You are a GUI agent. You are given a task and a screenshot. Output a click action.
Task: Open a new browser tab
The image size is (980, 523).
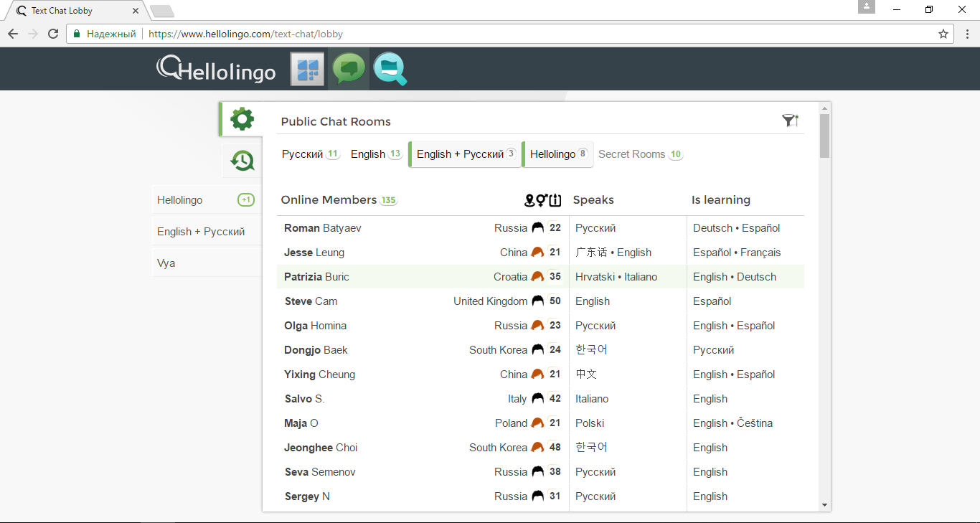(162, 11)
